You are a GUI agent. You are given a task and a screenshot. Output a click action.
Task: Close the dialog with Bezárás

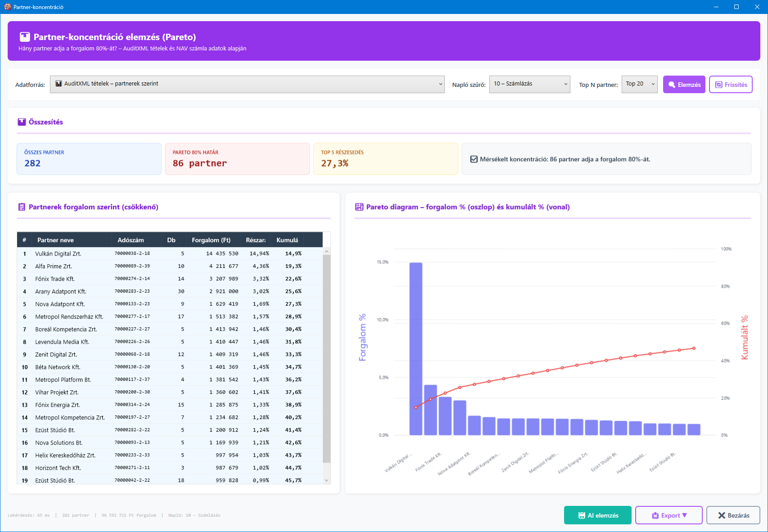pyautogui.click(x=733, y=515)
